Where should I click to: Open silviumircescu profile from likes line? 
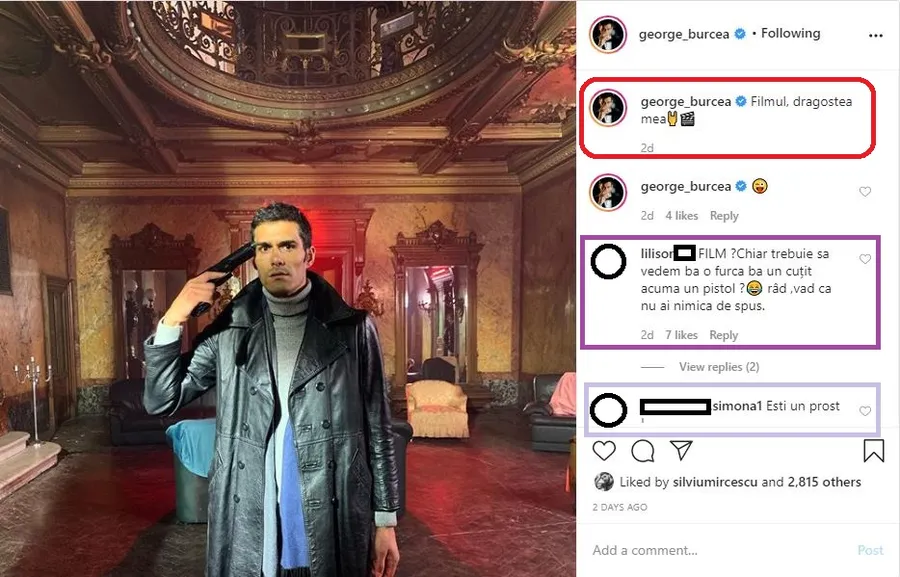715,482
